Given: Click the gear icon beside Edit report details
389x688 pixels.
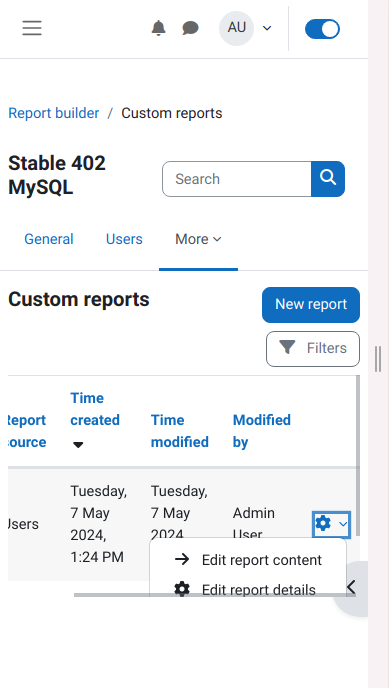Looking at the screenshot, I should click(182, 589).
